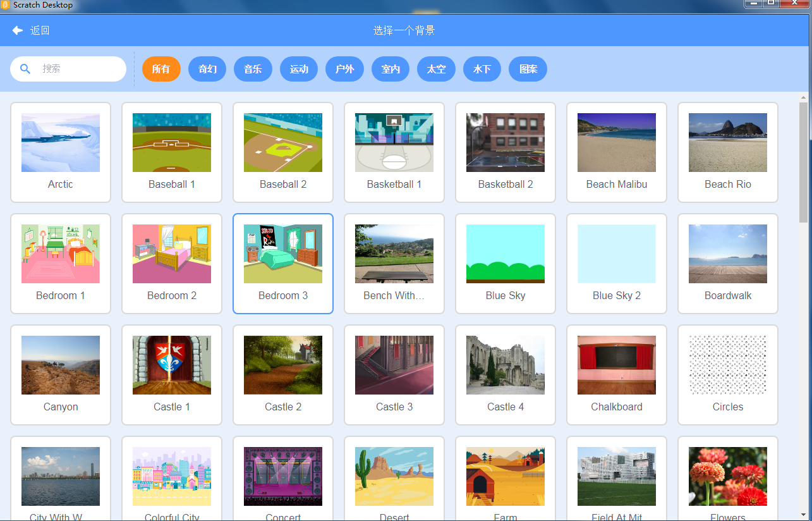Select the 户外 (Outdoor) category filter
This screenshot has width=812, height=521.
pyautogui.click(x=344, y=69)
